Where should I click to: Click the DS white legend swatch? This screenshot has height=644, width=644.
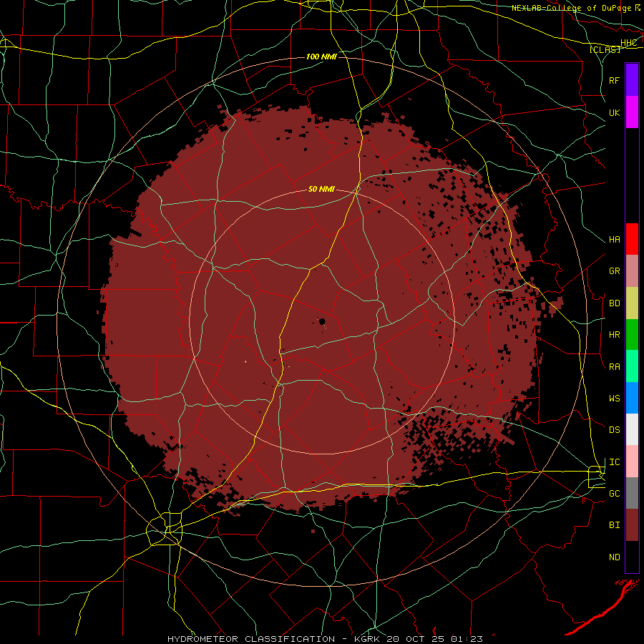(632, 429)
